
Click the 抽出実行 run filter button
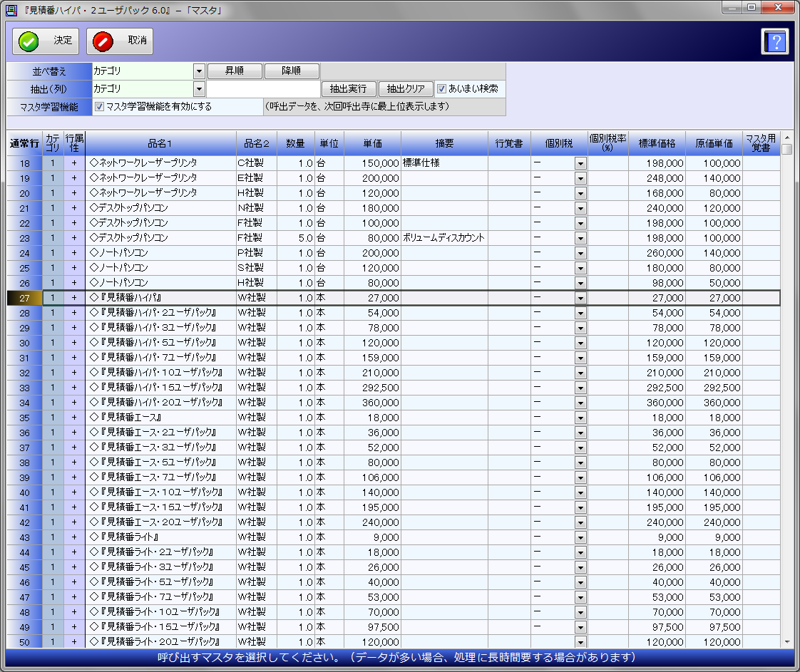(x=349, y=88)
